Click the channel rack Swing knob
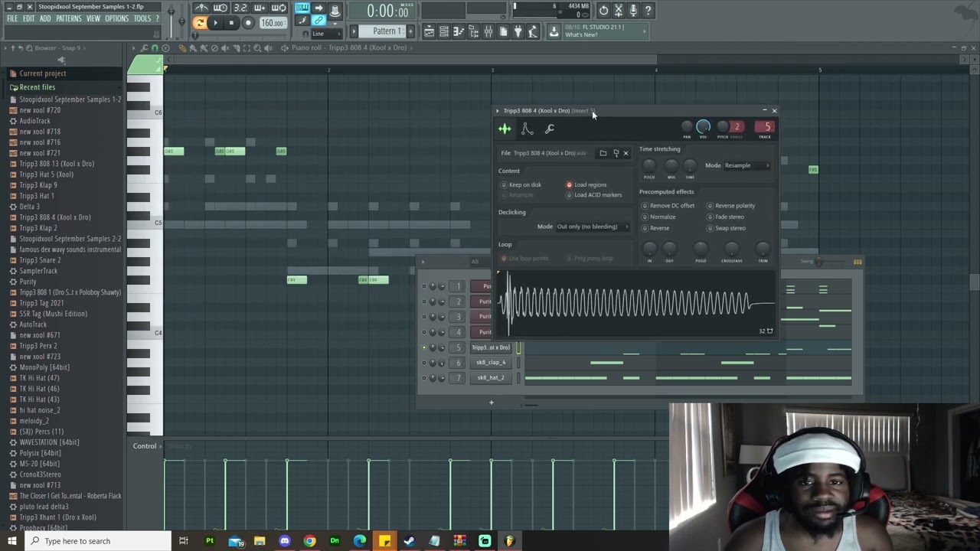The width and height of the screenshot is (980, 551). click(819, 262)
